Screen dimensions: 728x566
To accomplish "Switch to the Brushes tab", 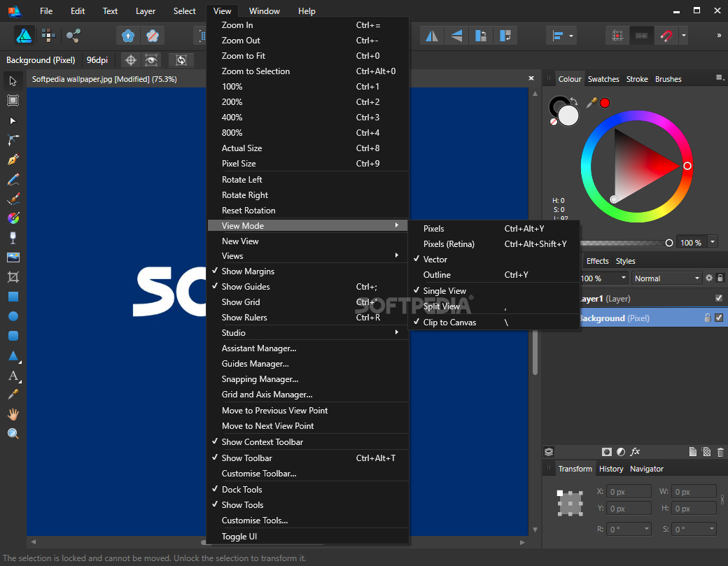I will (668, 79).
